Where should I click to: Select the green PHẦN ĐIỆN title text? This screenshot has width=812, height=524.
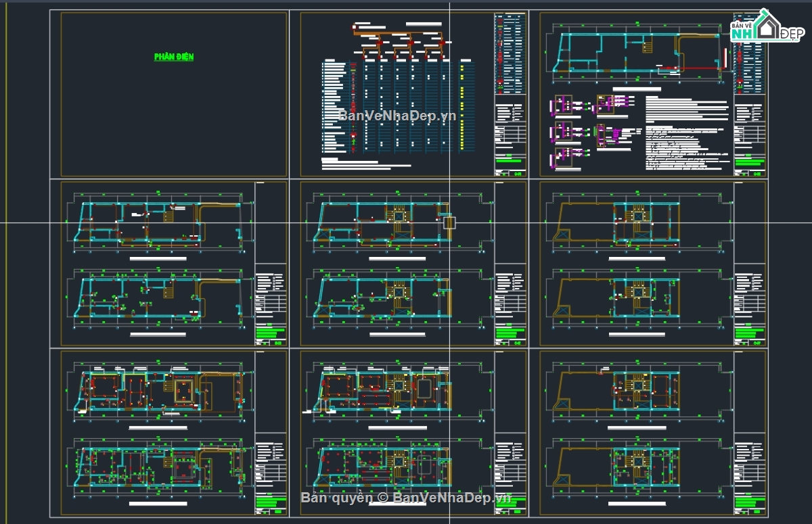coord(174,57)
